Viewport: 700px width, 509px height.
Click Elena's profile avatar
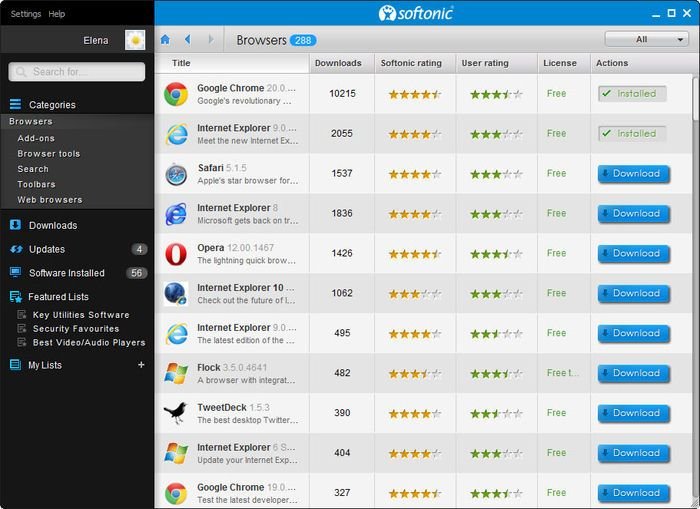(x=135, y=40)
